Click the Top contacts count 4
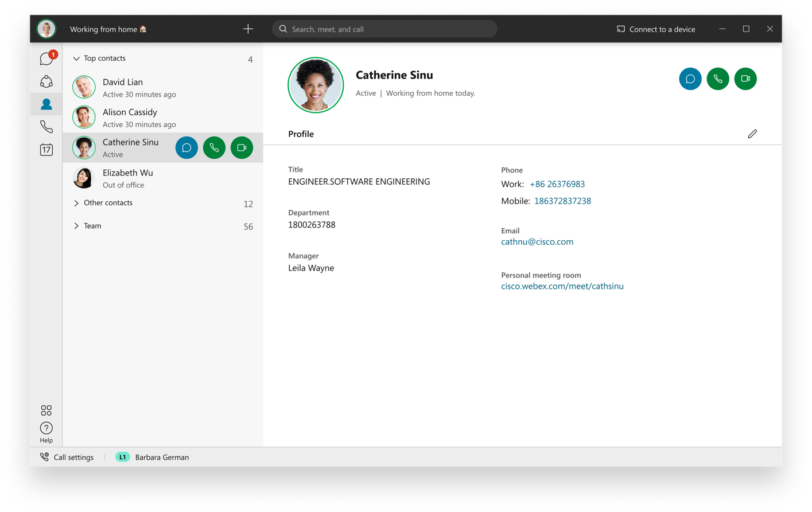The width and height of the screenshot is (812, 512). point(250,59)
